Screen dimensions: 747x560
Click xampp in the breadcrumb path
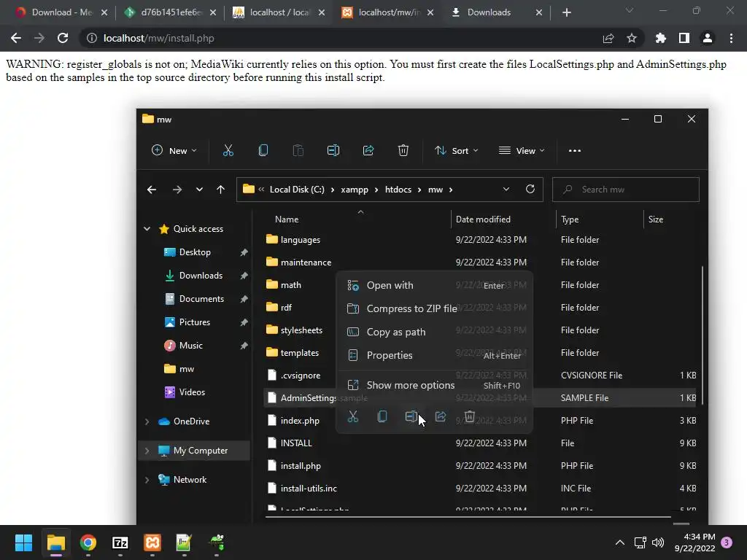355,190
